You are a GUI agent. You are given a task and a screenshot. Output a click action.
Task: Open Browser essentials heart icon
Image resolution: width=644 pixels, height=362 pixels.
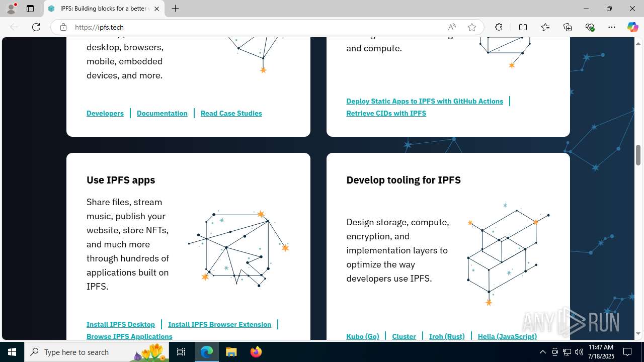(590, 27)
